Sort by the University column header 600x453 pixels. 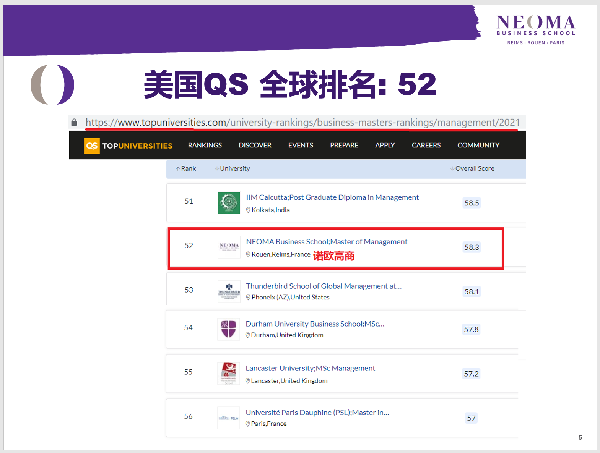(x=233, y=168)
